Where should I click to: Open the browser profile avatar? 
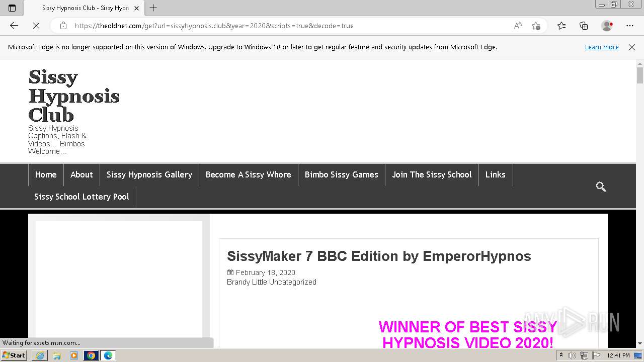[607, 26]
